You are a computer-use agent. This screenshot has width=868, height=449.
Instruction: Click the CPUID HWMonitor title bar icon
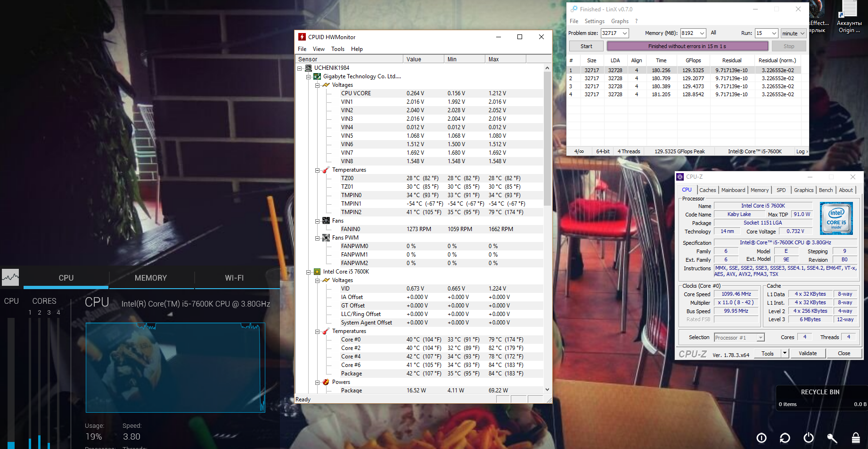(302, 37)
